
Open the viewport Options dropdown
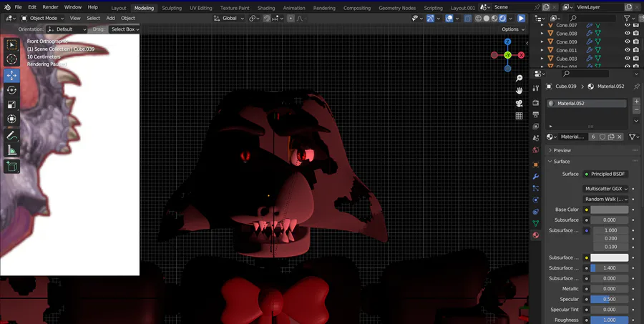512,29
